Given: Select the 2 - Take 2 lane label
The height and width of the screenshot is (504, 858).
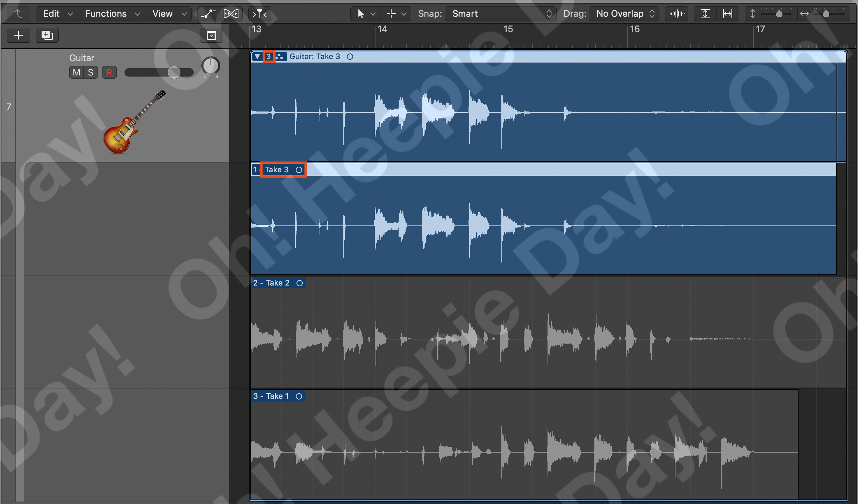Looking at the screenshot, I should tap(271, 283).
